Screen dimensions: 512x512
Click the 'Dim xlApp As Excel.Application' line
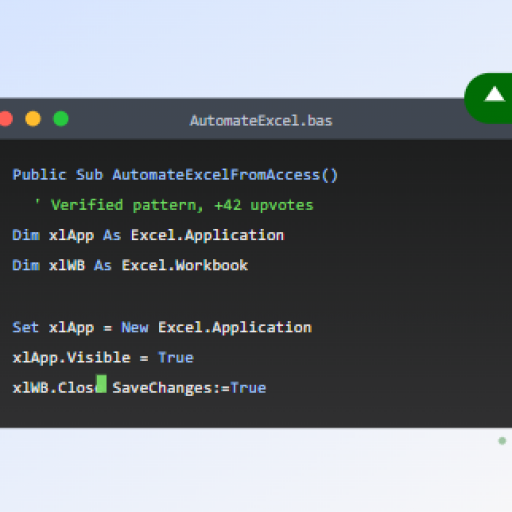tap(148, 235)
